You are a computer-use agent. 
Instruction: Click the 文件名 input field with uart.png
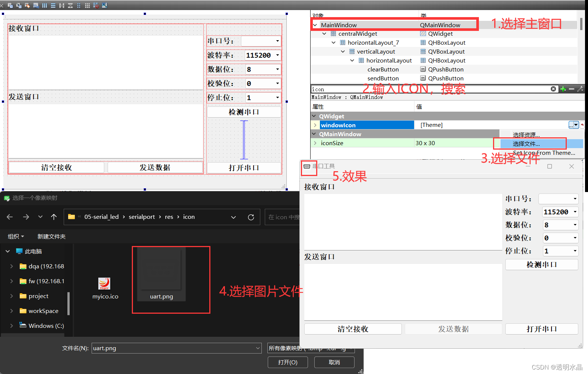(x=177, y=348)
